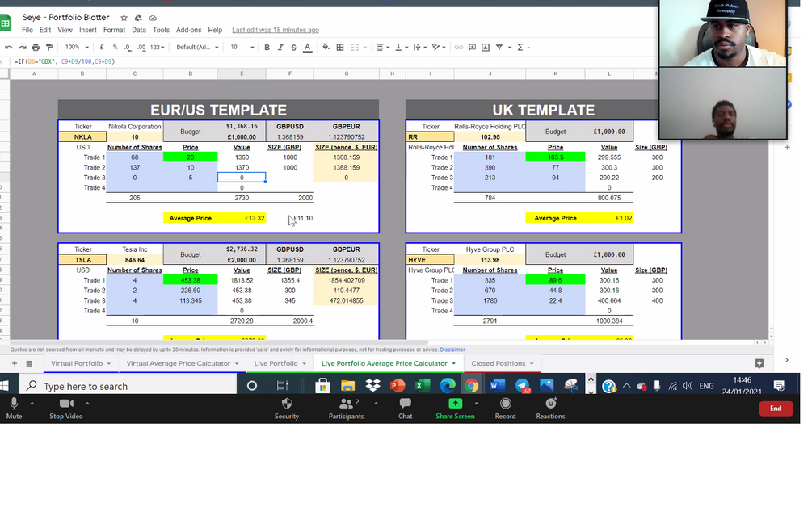
Task: Increase decimal places
Action: pyautogui.click(x=141, y=47)
